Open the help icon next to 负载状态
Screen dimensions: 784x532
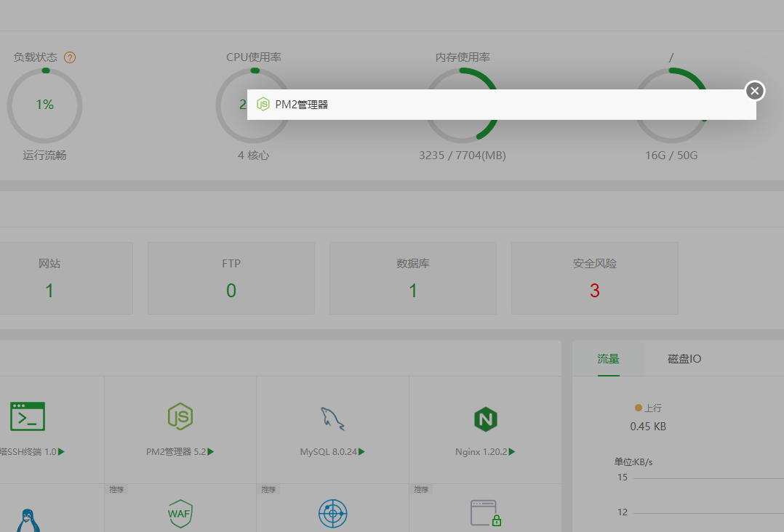click(70, 57)
